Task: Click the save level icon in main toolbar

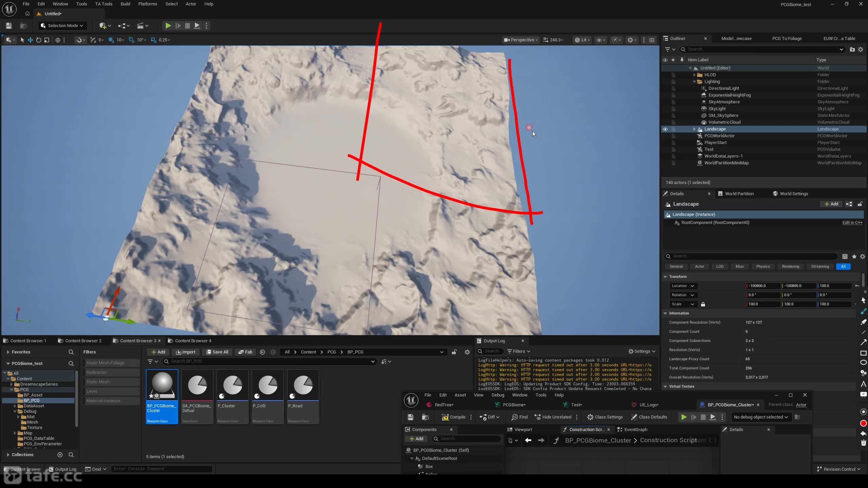Action: coord(9,26)
